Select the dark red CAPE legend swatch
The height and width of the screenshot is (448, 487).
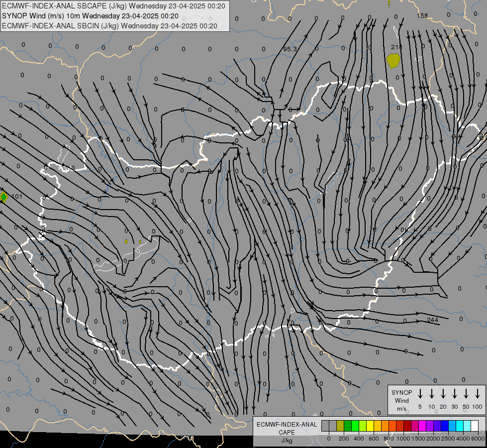coord(407,426)
